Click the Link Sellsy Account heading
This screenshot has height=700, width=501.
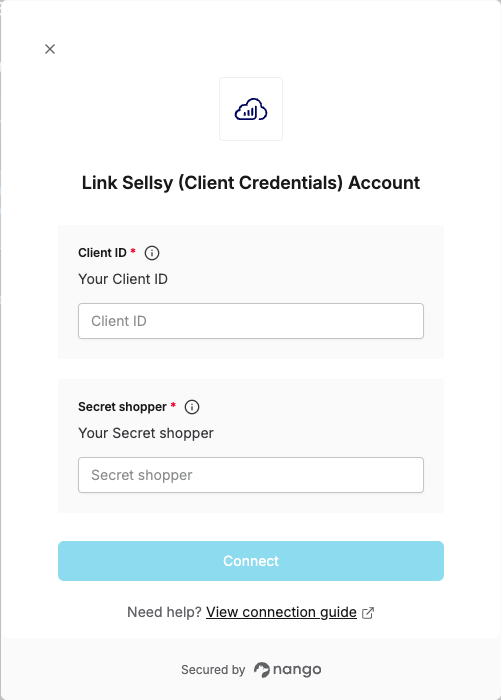pos(251,183)
